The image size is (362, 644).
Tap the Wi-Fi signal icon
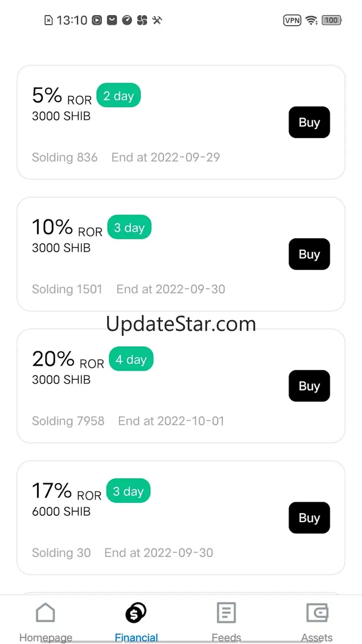[x=311, y=20]
